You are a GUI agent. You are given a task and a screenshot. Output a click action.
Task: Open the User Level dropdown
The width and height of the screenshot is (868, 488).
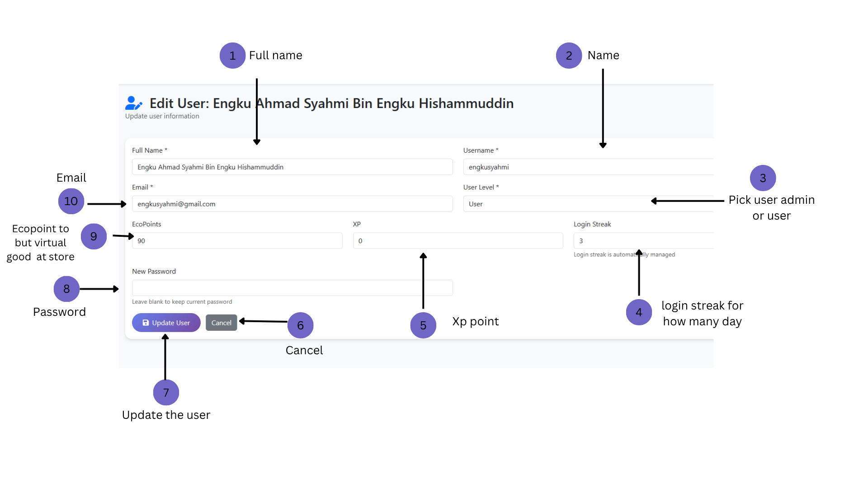pyautogui.click(x=588, y=204)
